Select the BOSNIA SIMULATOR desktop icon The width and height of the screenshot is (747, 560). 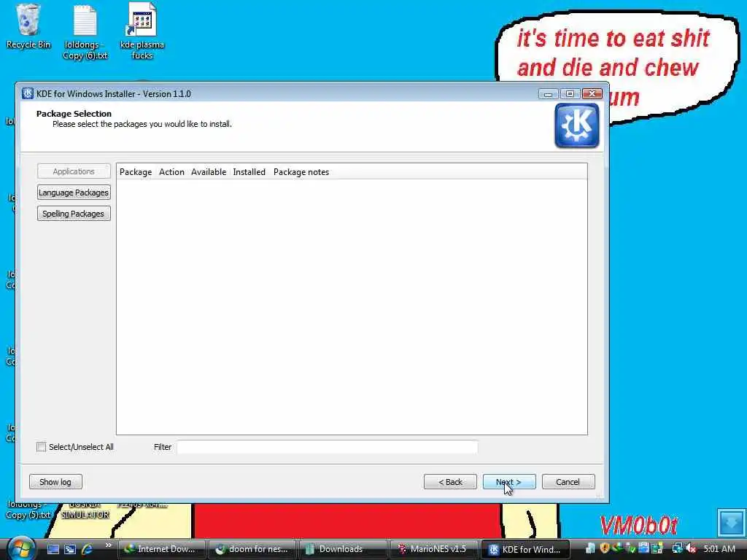[x=85, y=511]
